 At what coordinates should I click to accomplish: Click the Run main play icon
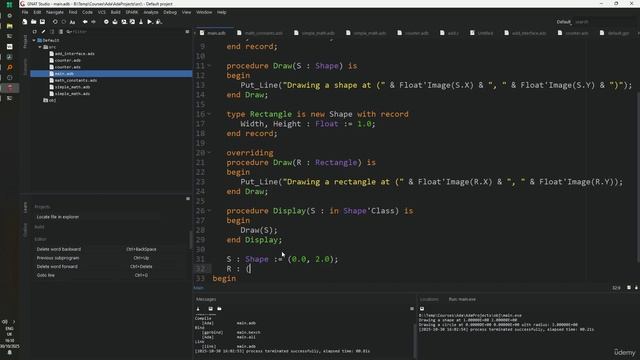(150, 22)
